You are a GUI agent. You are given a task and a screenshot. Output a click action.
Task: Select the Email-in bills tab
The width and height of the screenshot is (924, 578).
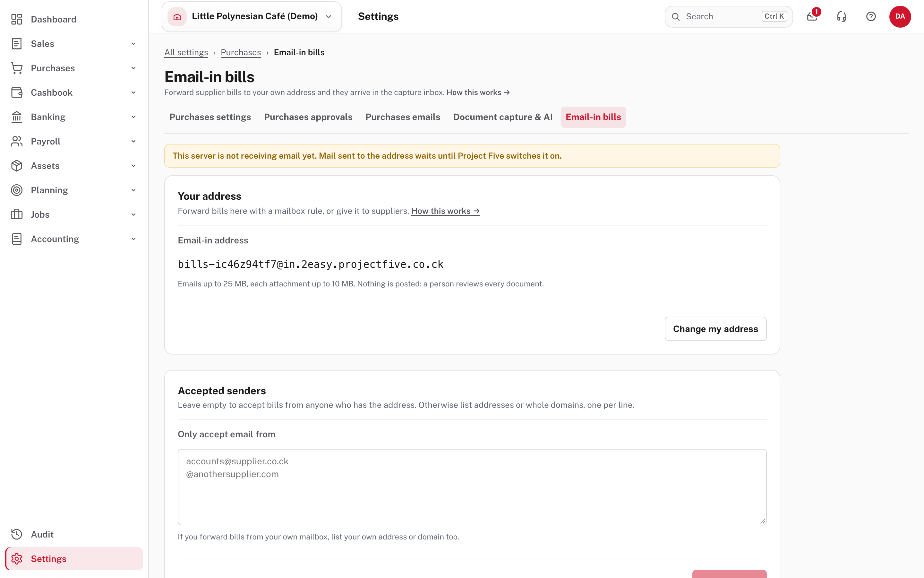point(593,117)
